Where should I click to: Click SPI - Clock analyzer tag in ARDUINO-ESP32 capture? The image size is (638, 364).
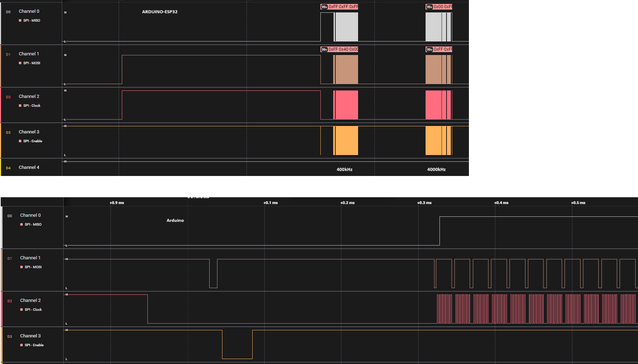coord(32,106)
